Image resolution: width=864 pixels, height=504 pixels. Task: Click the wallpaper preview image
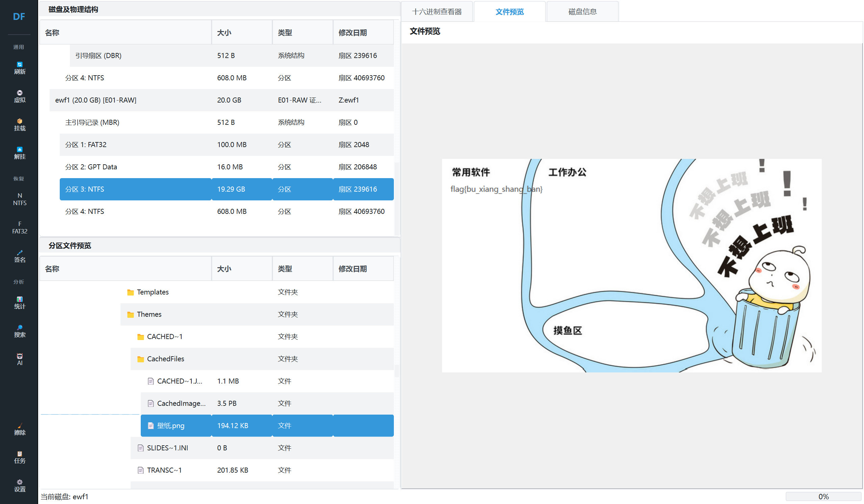coord(631,265)
